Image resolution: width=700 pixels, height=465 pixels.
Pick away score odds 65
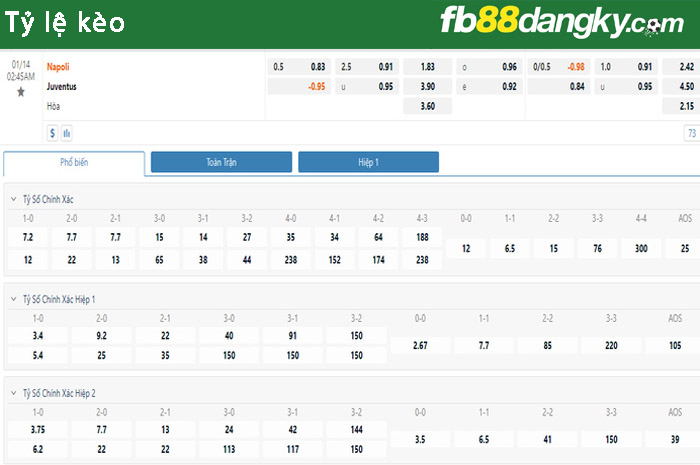[x=159, y=260]
